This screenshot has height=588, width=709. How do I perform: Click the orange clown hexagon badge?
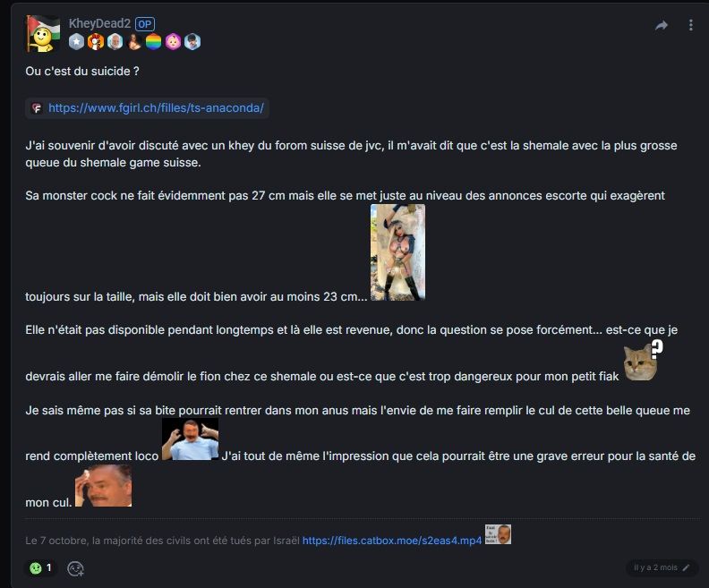(x=96, y=42)
